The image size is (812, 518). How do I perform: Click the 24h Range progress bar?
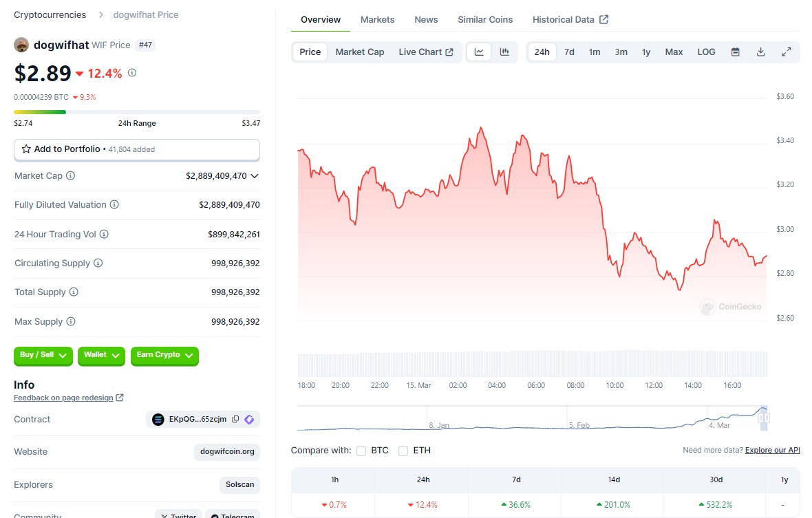(x=137, y=111)
